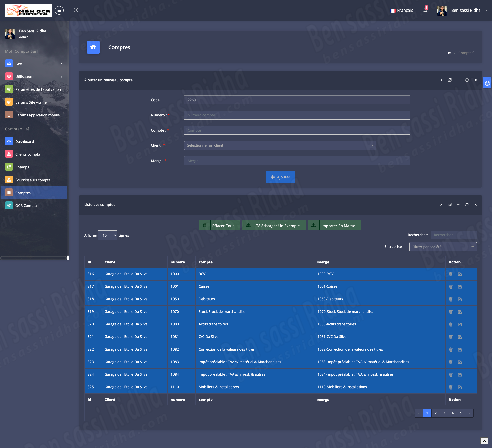Toggle fullscreen with the expand arrows icon

click(x=76, y=10)
